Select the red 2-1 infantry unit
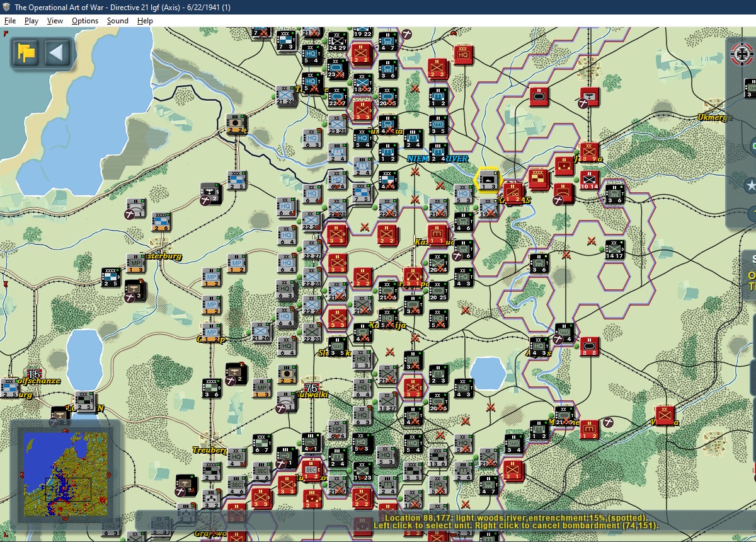Image resolution: width=756 pixels, height=542 pixels. [x=513, y=470]
